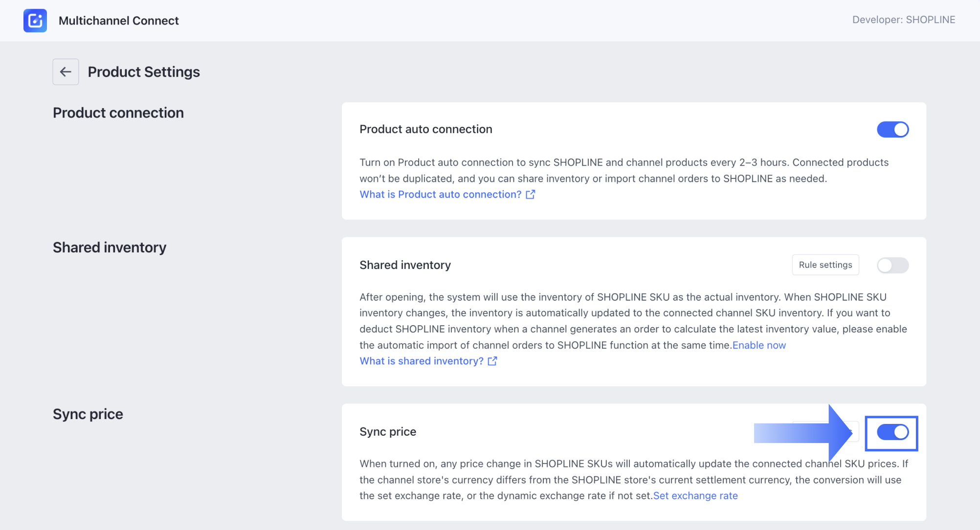Viewport: 980px width, 530px height.
Task: Open 'What is Product auto connection?' link
Action: click(440, 195)
